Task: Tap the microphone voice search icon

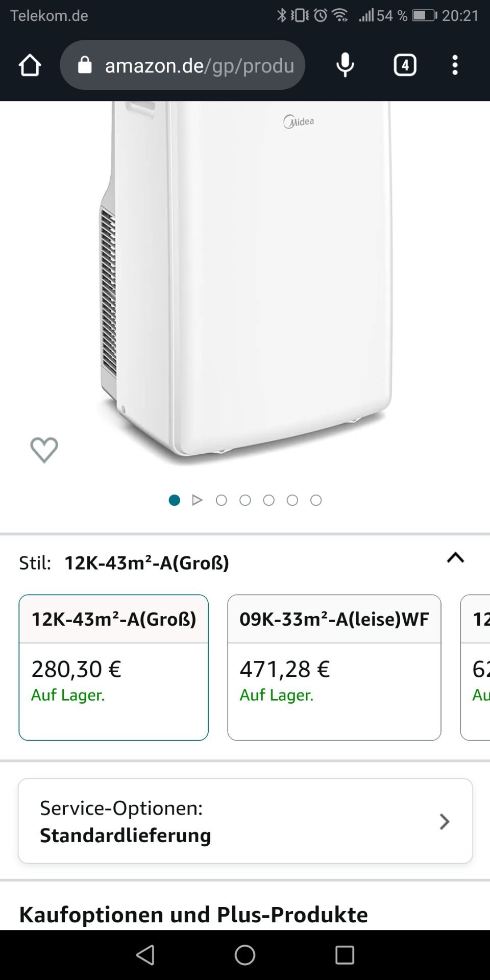Action: [x=345, y=65]
